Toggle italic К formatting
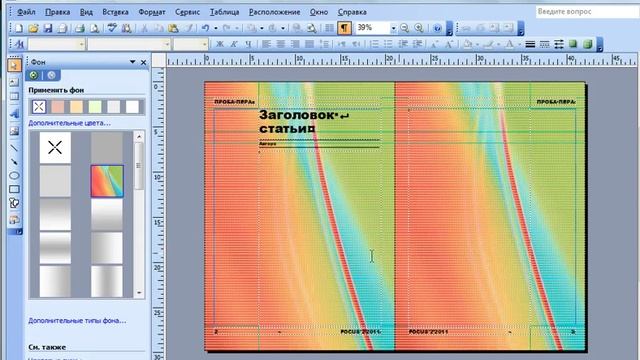The width and height of the screenshot is (640, 360). coord(234,44)
